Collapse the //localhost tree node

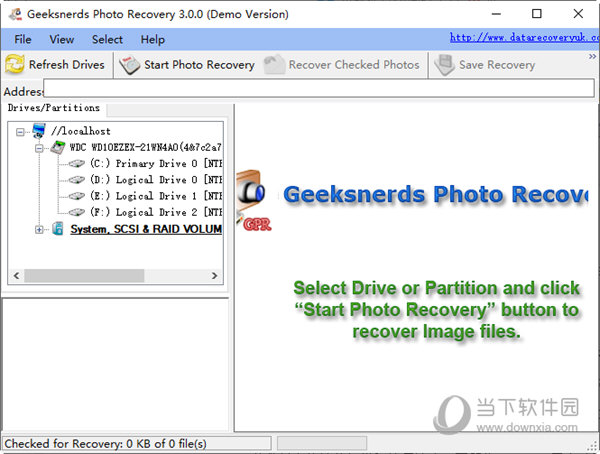(20, 132)
